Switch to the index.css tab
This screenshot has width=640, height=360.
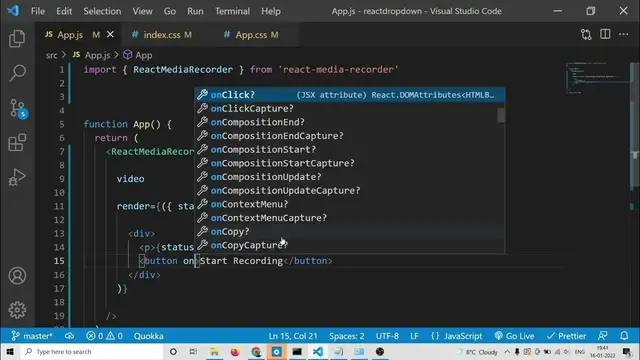(162, 35)
